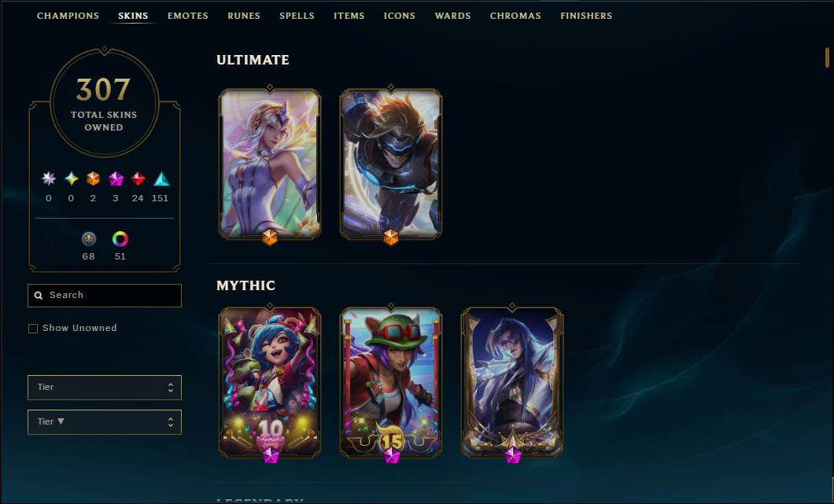The height and width of the screenshot is (504, 834).
Task: Click the Epic tier cyan triangle gem icon
Action: click(x=161, y=178)
